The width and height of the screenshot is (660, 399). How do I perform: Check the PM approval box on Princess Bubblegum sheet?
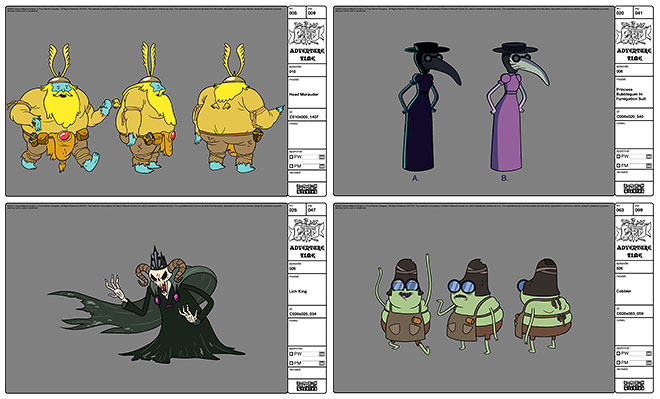click(618, 166)
